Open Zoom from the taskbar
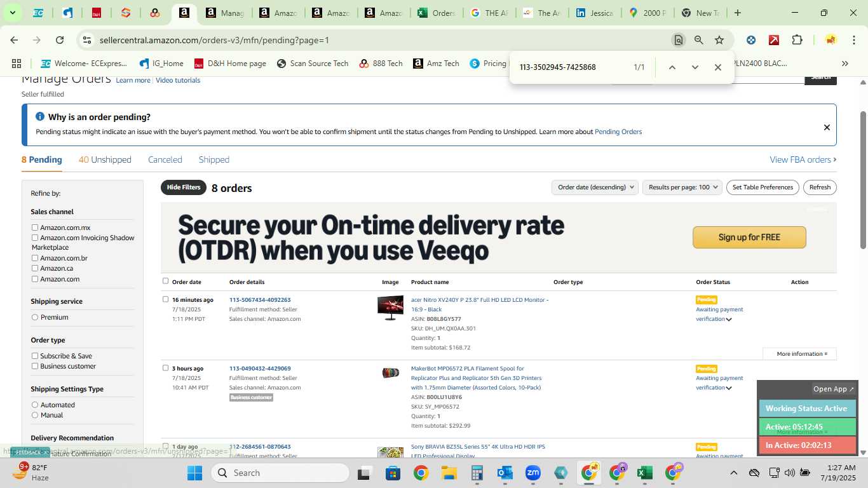 (532, 473)
